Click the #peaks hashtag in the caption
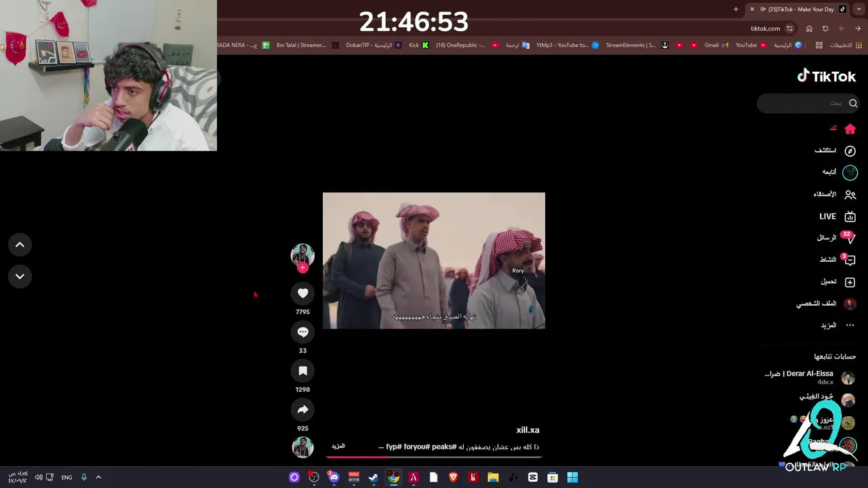Screen dimensions: 868x488 pos(443,447)
